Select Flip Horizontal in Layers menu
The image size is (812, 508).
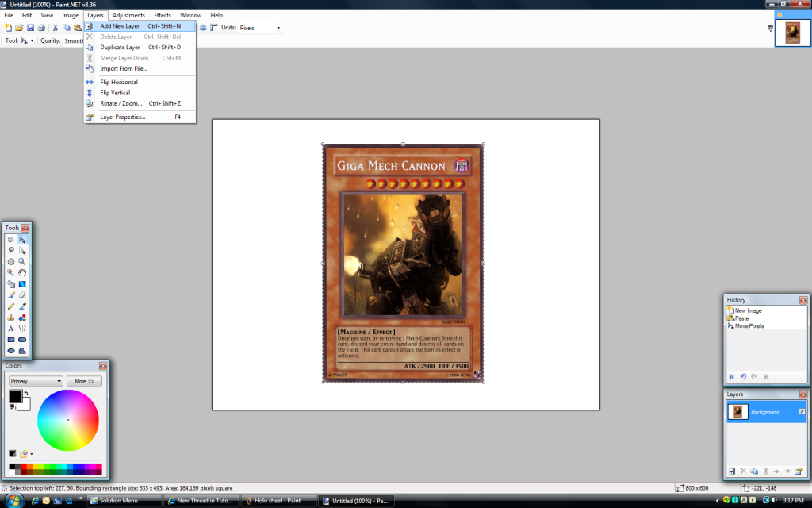tap(119, 82)
